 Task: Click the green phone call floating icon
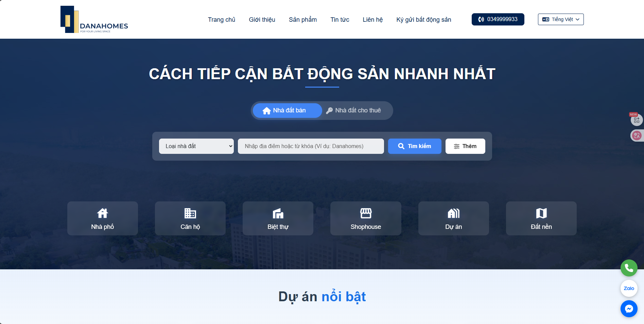coord(629,268)
